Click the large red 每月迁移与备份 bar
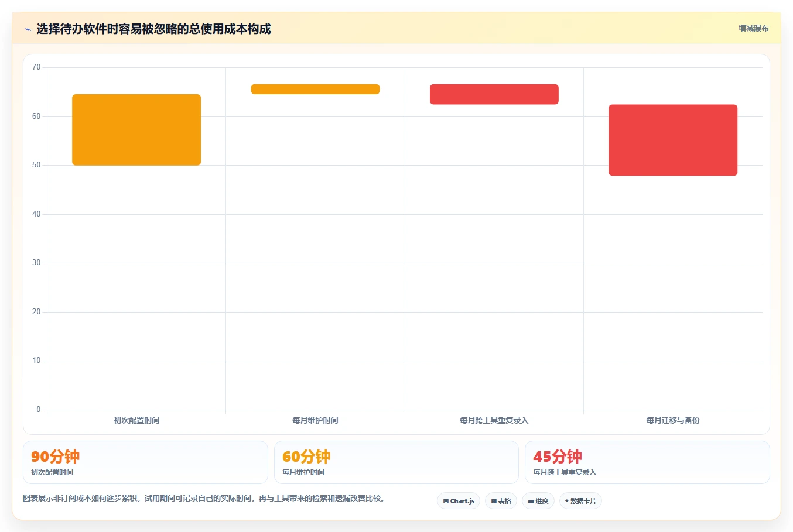 tap(673, 140)
